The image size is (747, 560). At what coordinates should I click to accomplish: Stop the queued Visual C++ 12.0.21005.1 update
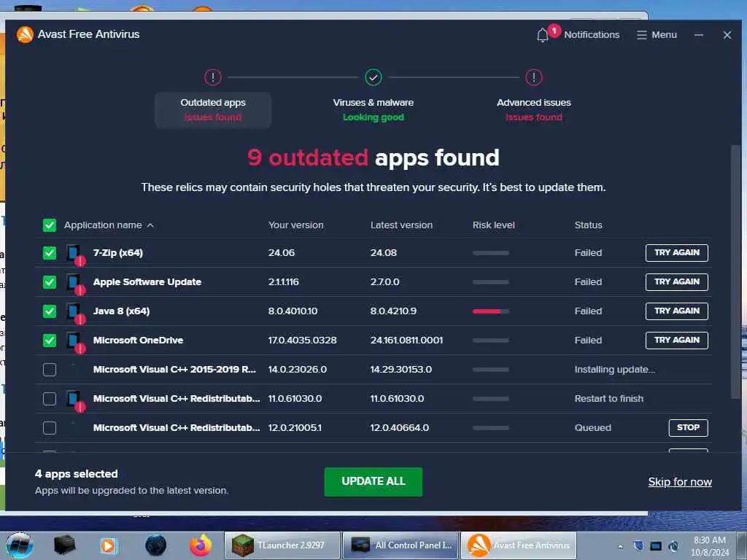tap(688, 427)
